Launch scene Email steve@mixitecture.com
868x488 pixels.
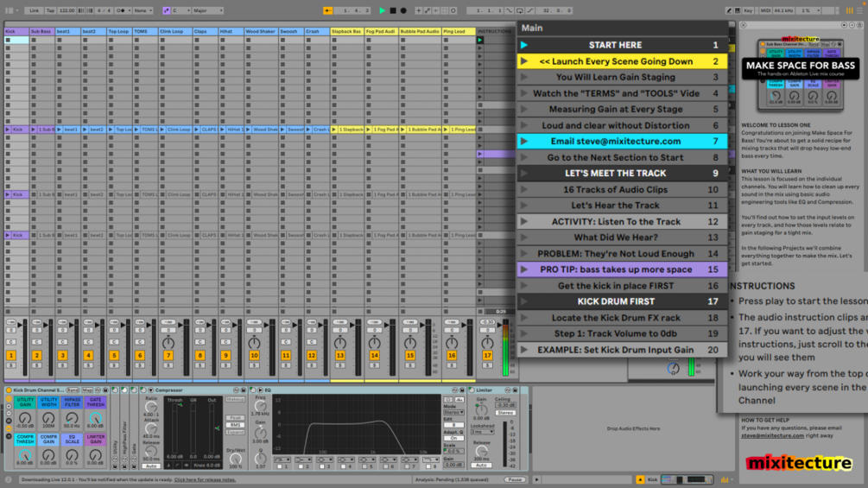pyautogui.click(x=524, y=142)
